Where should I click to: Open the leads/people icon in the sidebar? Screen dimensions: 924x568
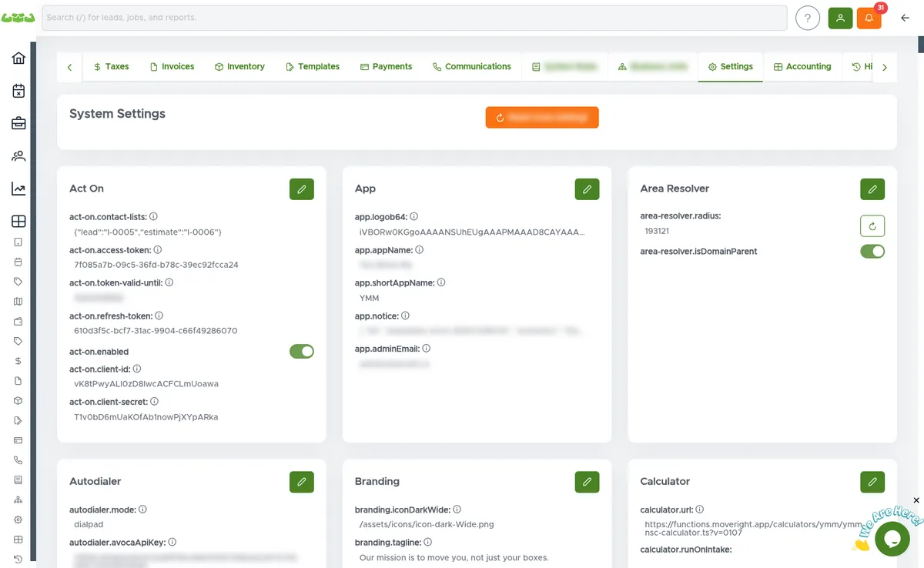tap(17, 155)
